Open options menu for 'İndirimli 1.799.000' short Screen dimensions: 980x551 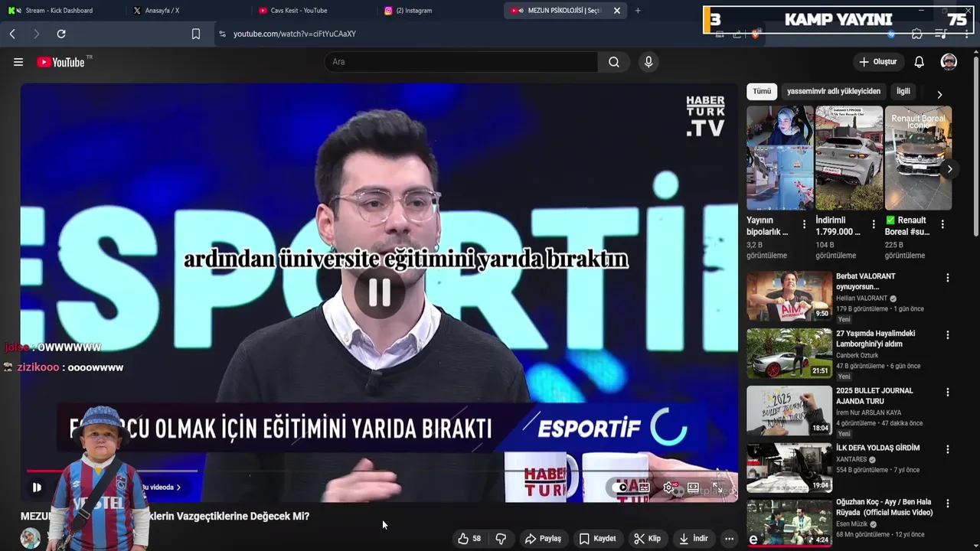pos(874,224)
